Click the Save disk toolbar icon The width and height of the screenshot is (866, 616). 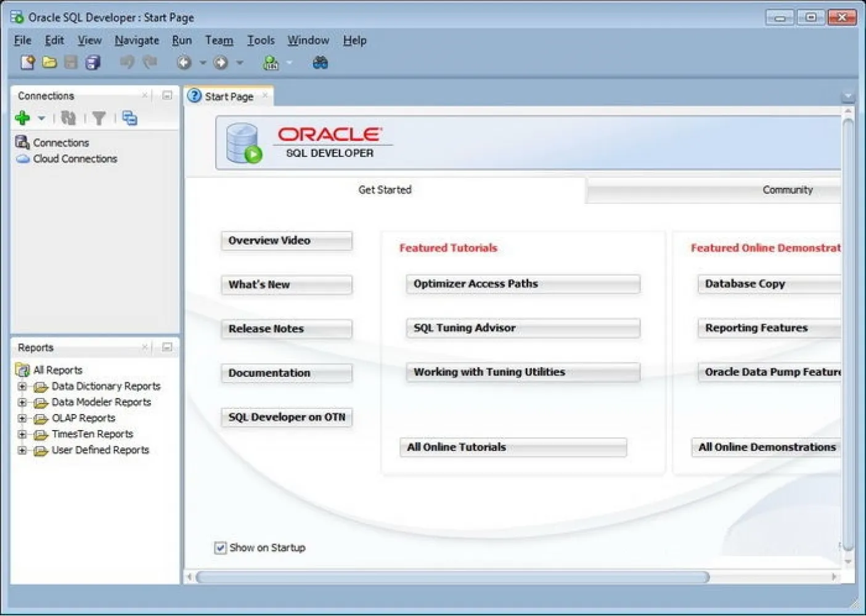(71, 62)
